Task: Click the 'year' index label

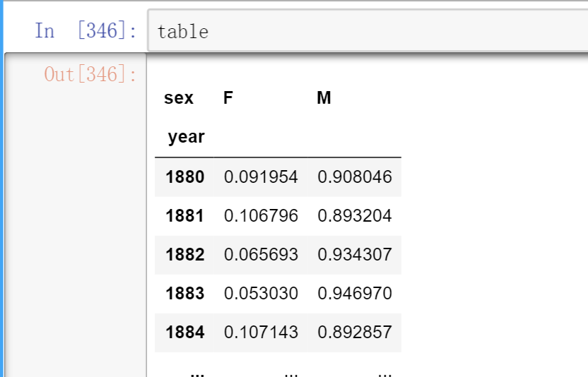Action: point(186,137)
